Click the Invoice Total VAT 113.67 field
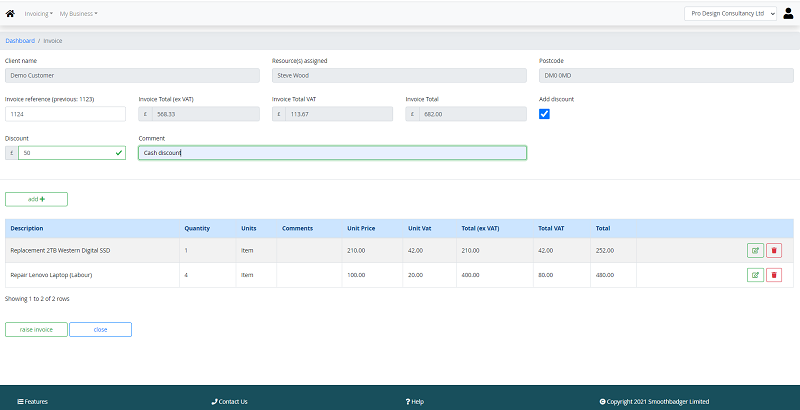Image resolution: width=800 pixels, height=410 pixels. click(x=339, y=114)
